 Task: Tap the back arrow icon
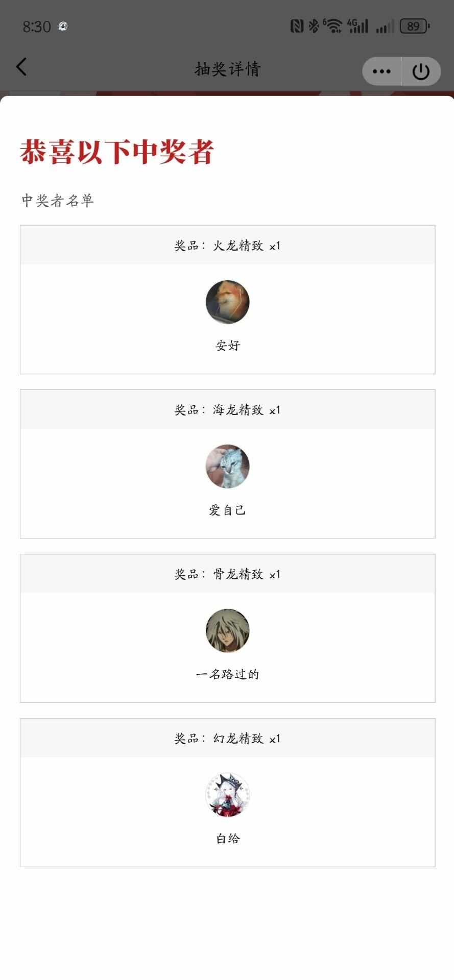[21, 67]
